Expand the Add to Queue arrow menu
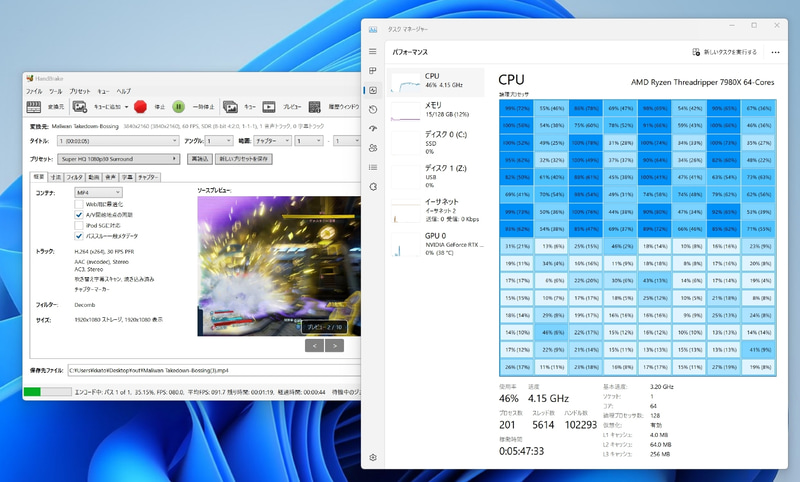The image size is (800, 482). click(126, 107)
